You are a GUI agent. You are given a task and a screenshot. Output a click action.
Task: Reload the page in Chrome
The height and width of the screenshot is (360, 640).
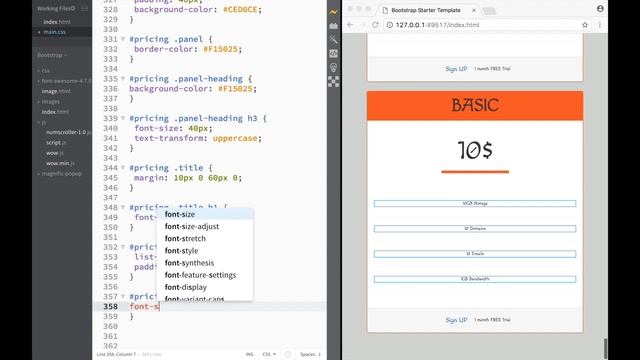[375, 25]
